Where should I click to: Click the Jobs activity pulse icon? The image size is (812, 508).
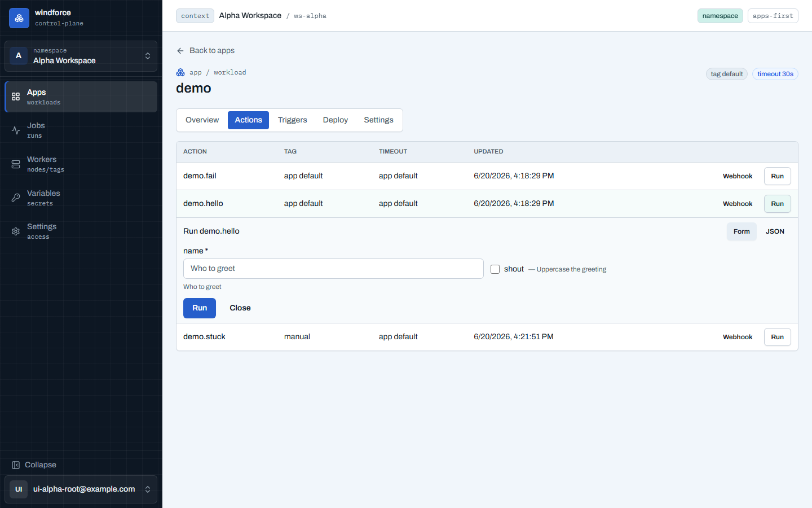(x=16, y=130)
